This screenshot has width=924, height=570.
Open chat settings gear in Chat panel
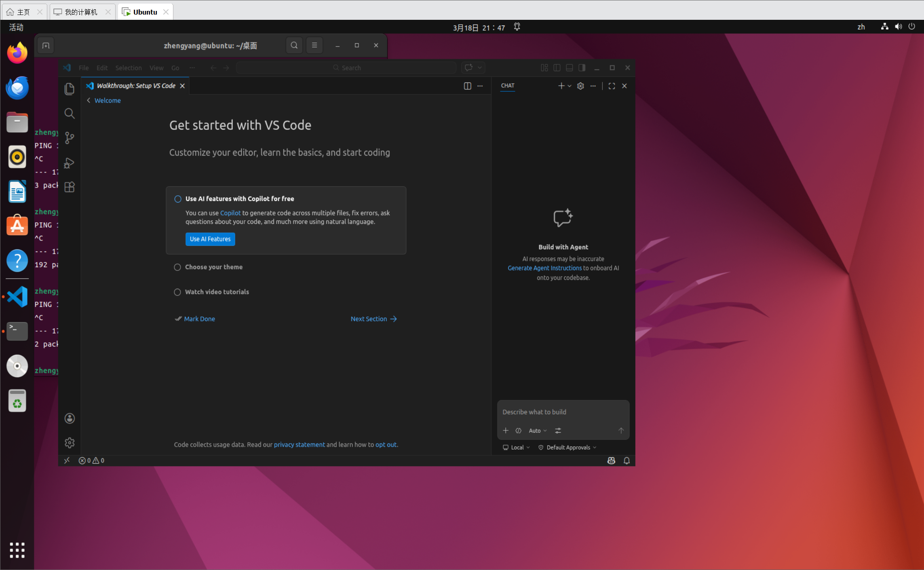coord(580,86)
